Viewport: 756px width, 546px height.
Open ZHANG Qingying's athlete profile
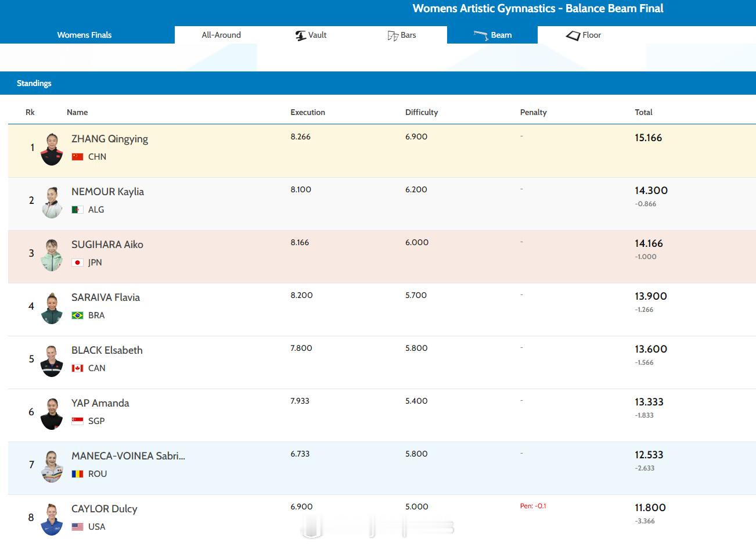[x=110, y=139]
